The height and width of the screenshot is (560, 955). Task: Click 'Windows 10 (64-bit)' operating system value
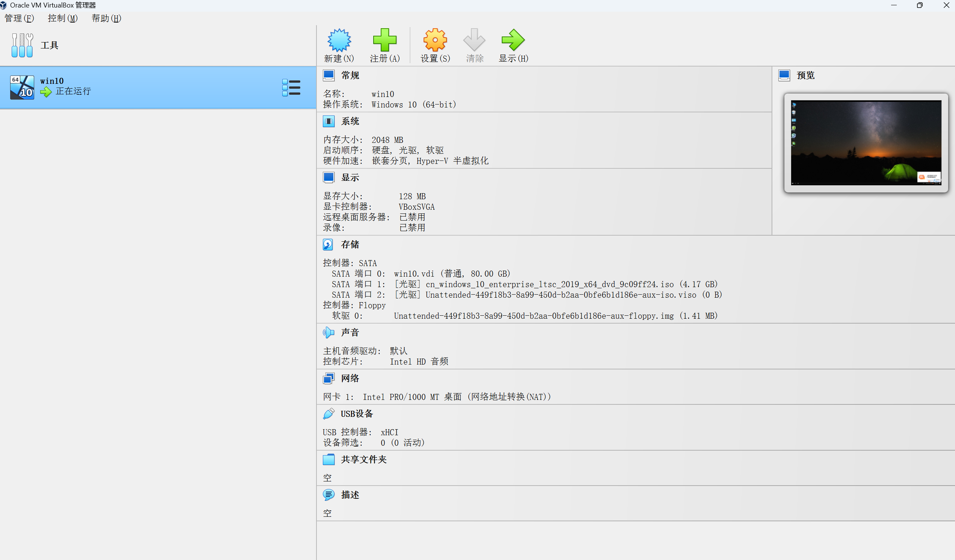pos(414,104)
